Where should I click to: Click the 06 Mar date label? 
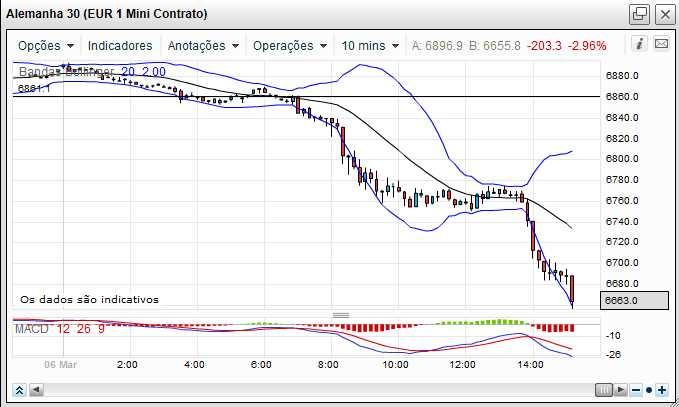[61, 365]
